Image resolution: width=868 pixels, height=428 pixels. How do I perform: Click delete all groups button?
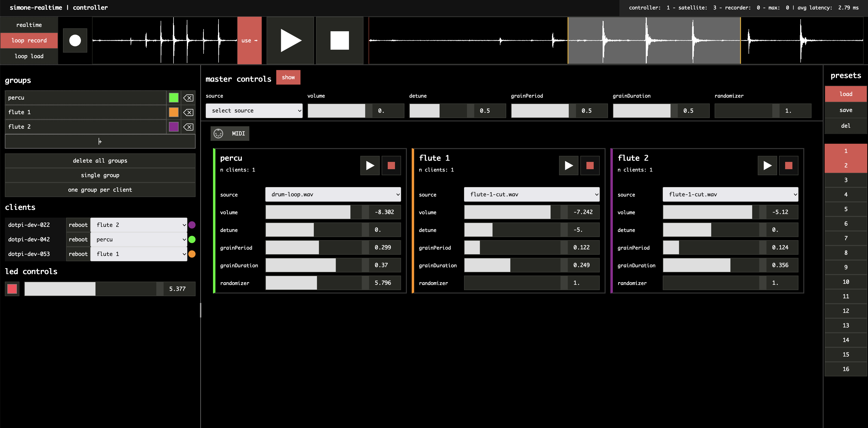pos(100,161)
